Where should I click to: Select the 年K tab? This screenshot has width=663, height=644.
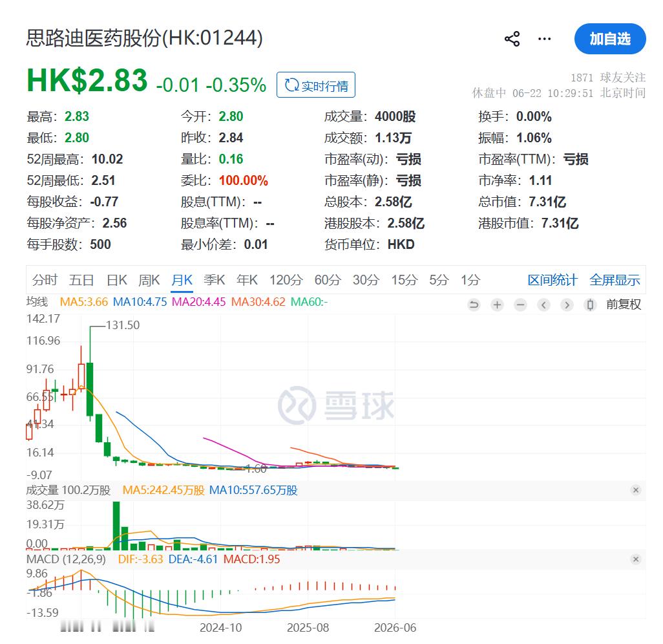click(247, 280)
